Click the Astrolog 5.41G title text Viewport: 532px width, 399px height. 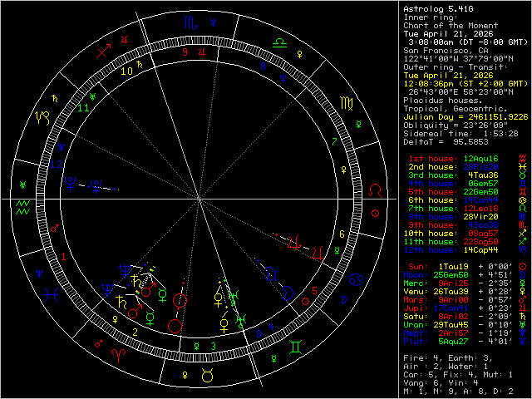(x=438, y=8)
